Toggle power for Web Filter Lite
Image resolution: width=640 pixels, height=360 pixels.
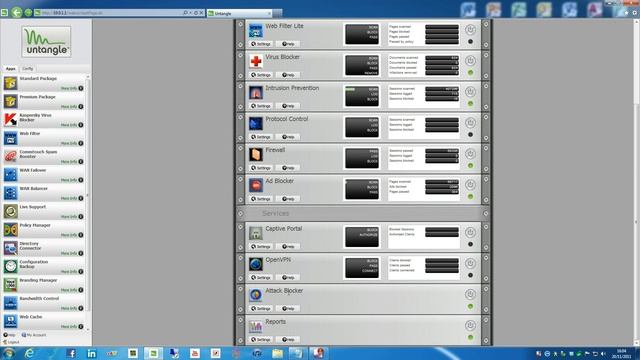(470, 29)
